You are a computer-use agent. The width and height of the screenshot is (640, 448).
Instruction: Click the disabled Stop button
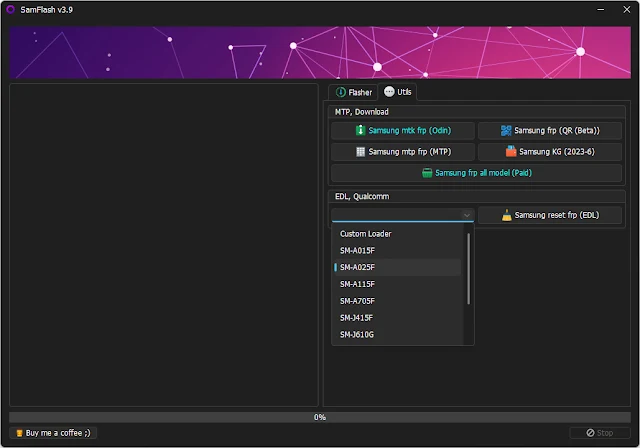click(x=600, y=433)
